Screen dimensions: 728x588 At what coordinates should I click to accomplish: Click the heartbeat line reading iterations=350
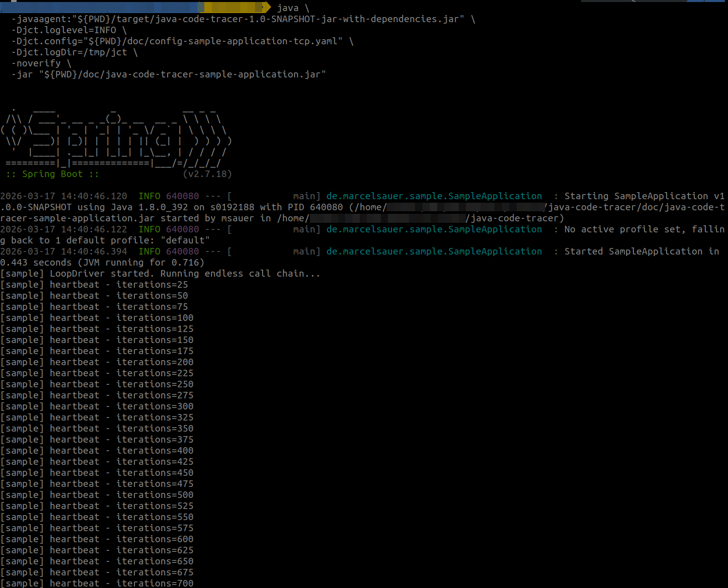pyautogui.click(x=97, y=429)
